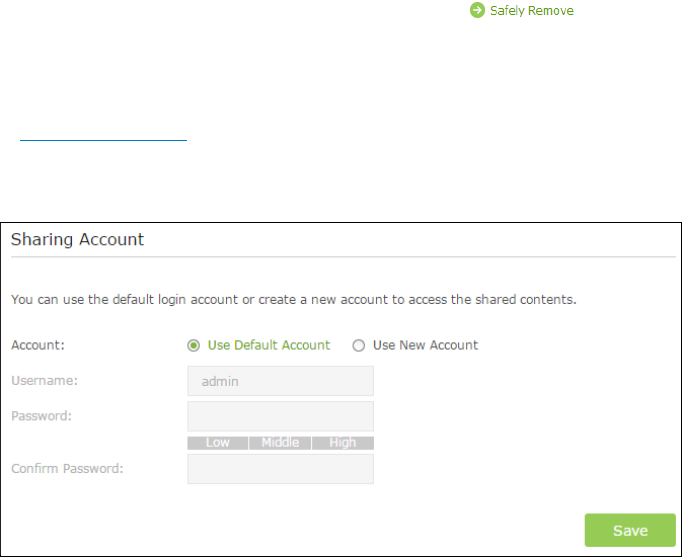The height and width of the screenshot is (557, 682).
Task: Click the High password strength segment
Action: pos(342,443)
